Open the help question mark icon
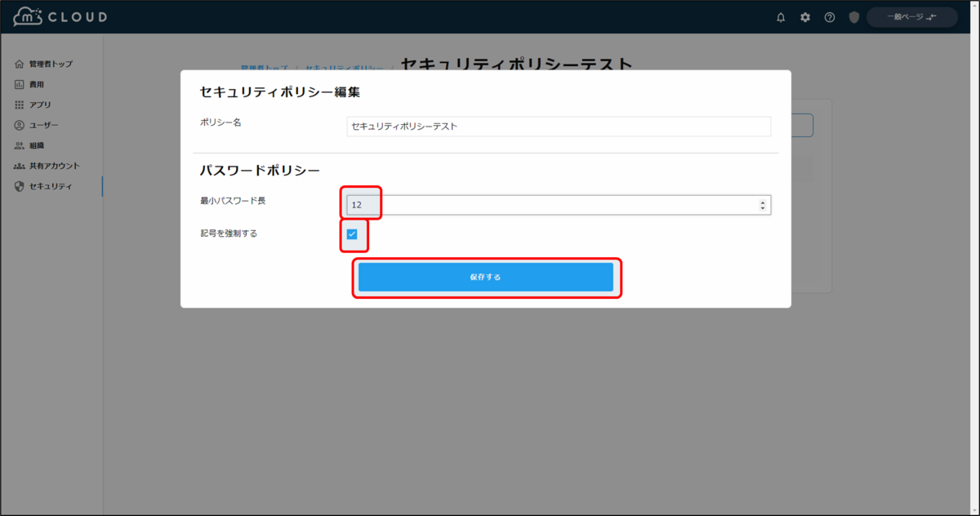980x516 pixels. [x=830, y=16]
